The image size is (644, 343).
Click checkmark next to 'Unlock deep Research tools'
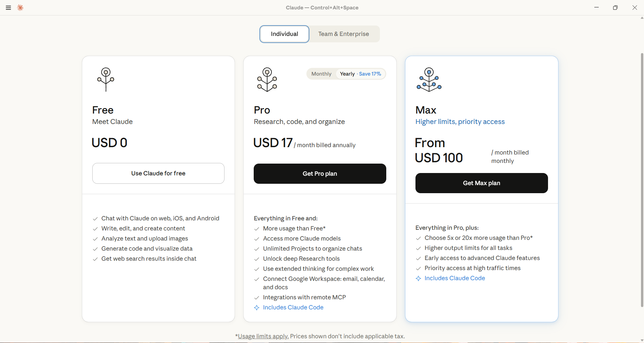(x=257, y=259)
